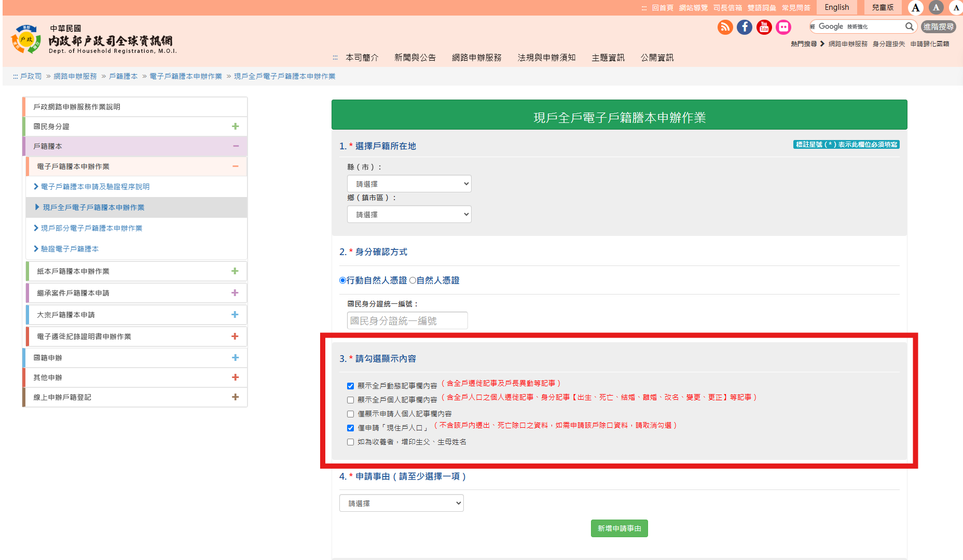Click the 國民身分證統一編號 input field
This screenshot has height=560, width=963.
(x=407, y=320)
